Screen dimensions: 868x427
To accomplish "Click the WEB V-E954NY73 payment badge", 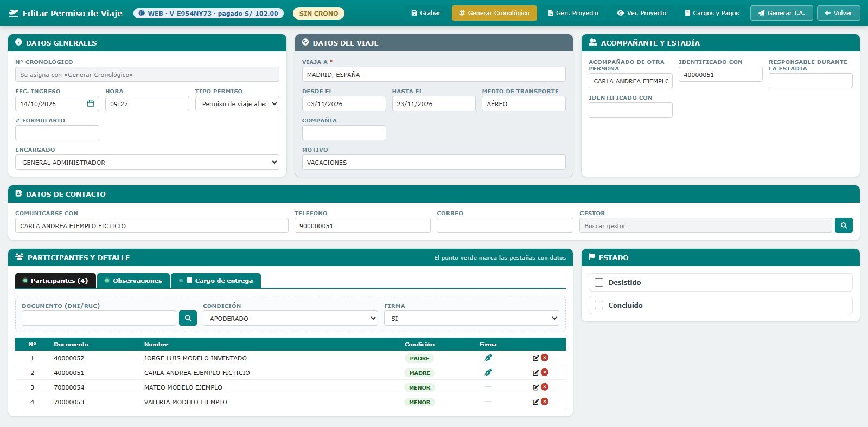I will 208,13.
